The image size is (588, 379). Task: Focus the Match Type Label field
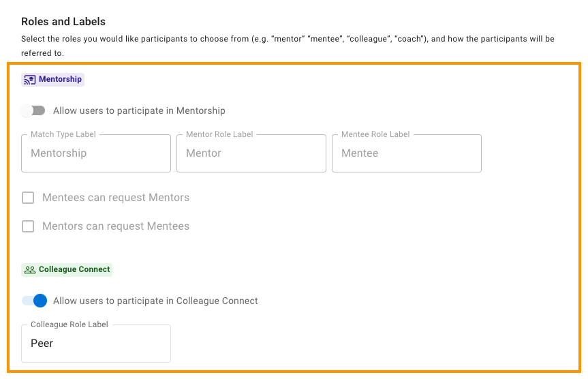pos(96,153)
